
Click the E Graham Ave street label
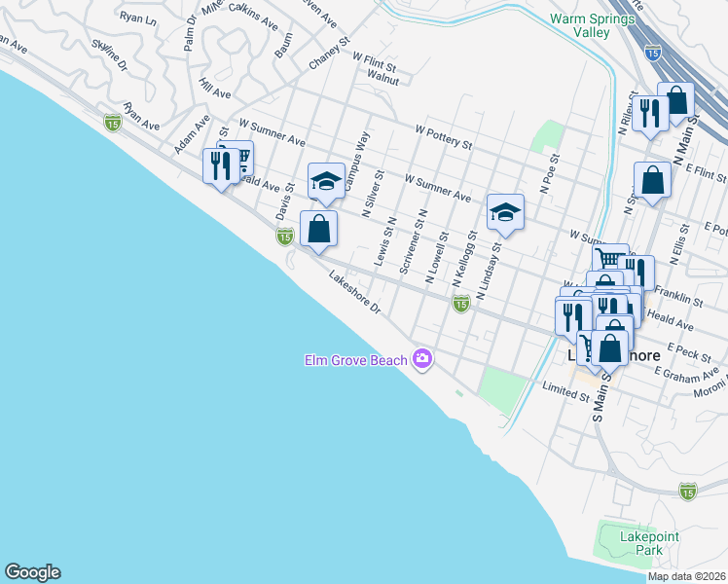click(x=687, y=375)
